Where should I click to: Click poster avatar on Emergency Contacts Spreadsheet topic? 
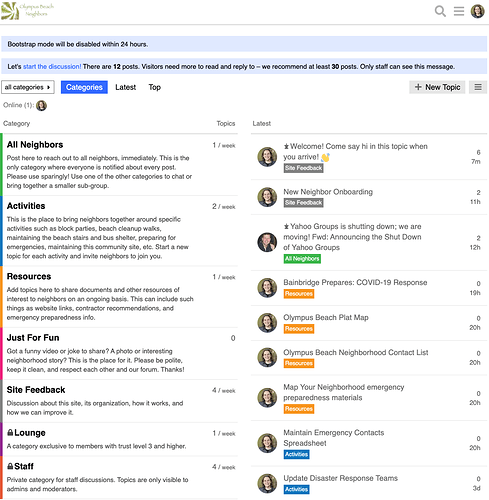pyautogui.click(x=267, y=443)
